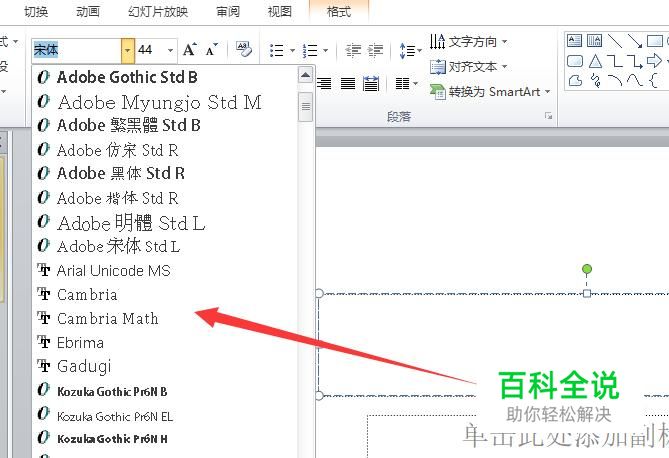Expand bullet style dropdown arrow
The width and height of the screenshot is (669, 458).
292,51
